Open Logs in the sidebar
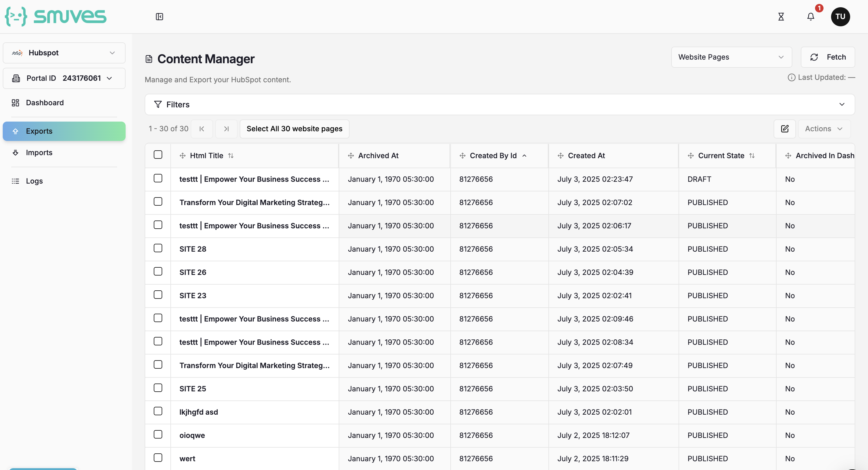 (64, 181)
